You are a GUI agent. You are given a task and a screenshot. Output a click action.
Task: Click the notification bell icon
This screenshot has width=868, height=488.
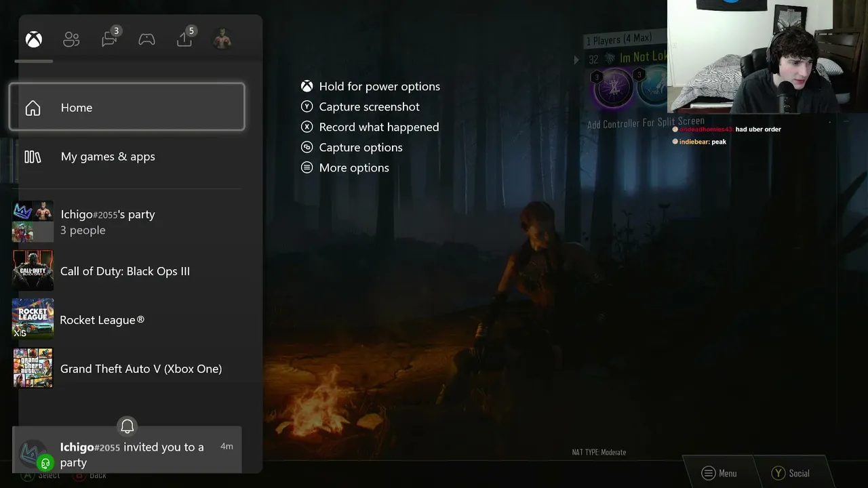[x=127, y=426]
